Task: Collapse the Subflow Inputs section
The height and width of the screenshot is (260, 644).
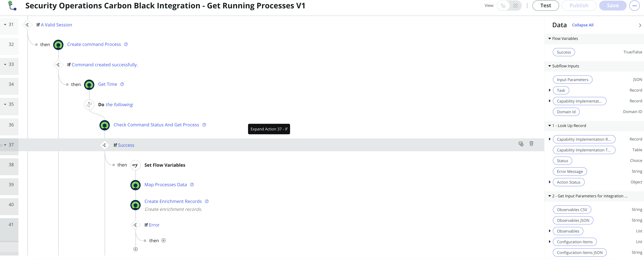Action: click(549, 66)
